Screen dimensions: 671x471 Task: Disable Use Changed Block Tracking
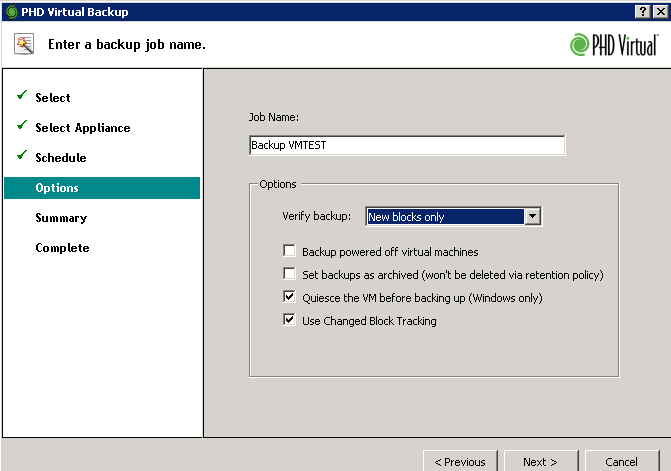pos(289,320)
